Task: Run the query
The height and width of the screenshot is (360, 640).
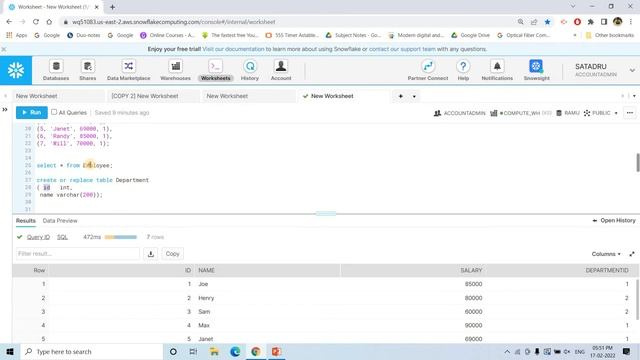Action: (x=31, y=112)
